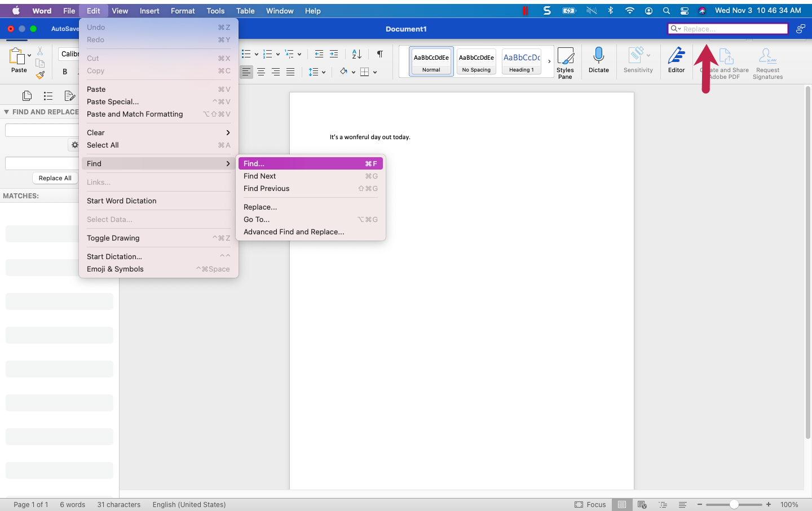812x511 pixels.
Task: Click the Replace All button
Action: 55,178
